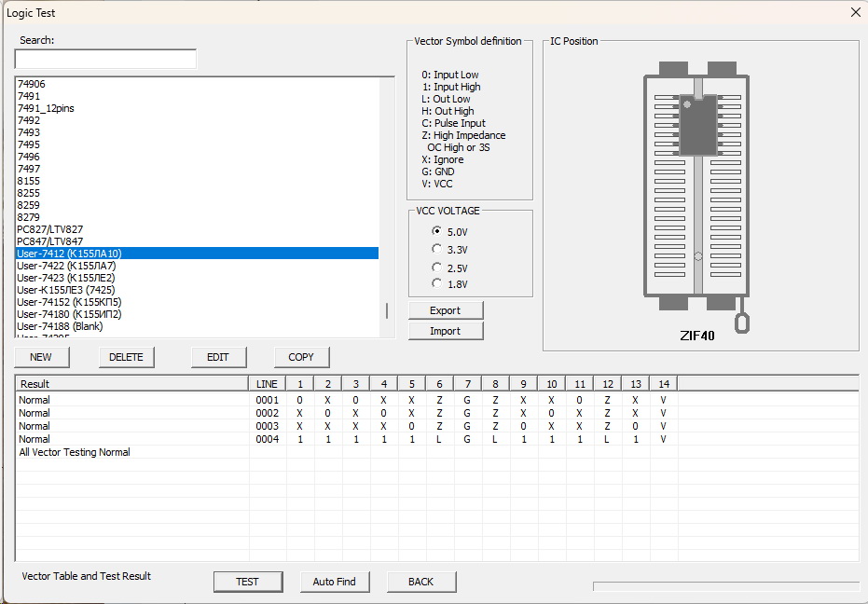868x604 pixels.
Task: Select the 5.0V voltage option
Action: [x=437, y=231]
